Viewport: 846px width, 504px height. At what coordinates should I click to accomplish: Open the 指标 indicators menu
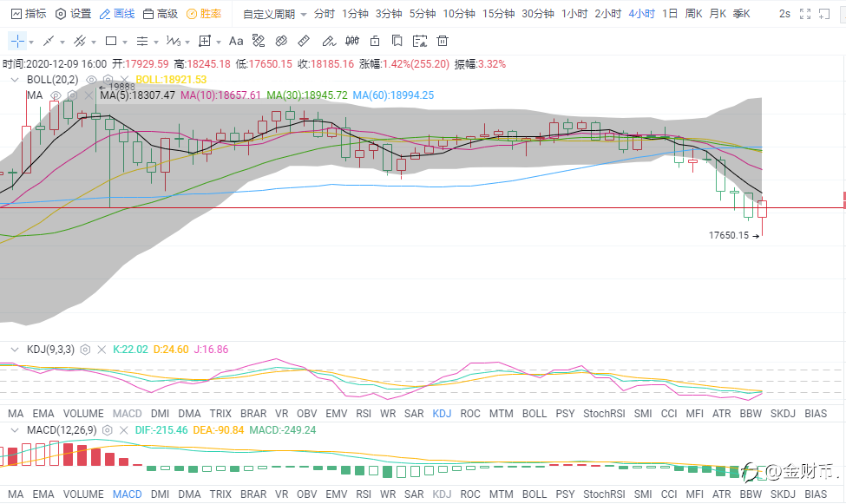(29, 14)
